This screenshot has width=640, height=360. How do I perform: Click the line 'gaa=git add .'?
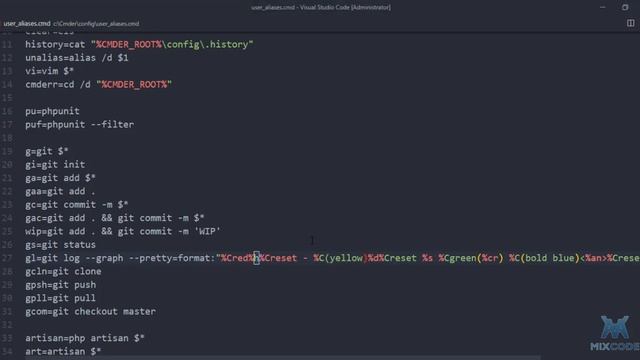(60, 191)
